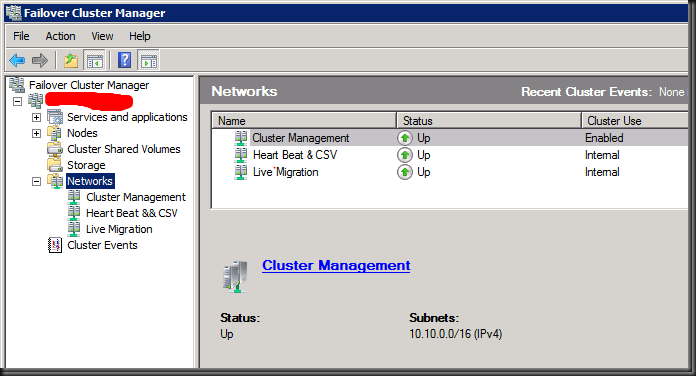Click the Services and applications icon
This screenshot has height=376, width=696.
pos(55,117)
